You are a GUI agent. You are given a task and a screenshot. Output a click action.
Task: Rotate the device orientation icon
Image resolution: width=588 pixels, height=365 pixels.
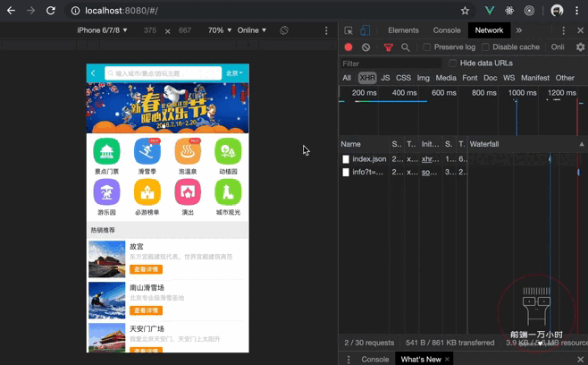pos(284,30)
